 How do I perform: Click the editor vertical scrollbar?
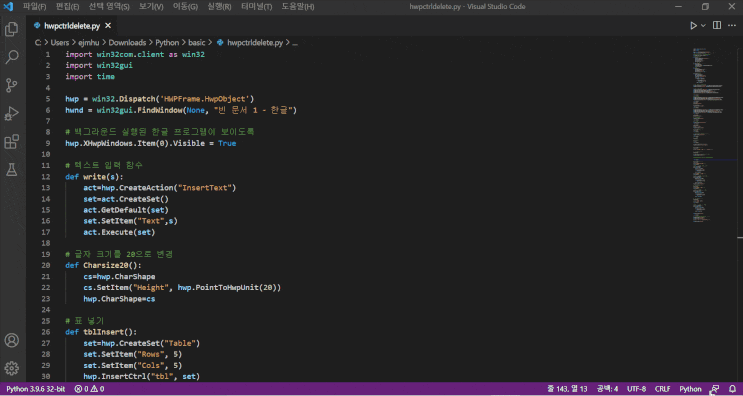click(x=740, y=215)
